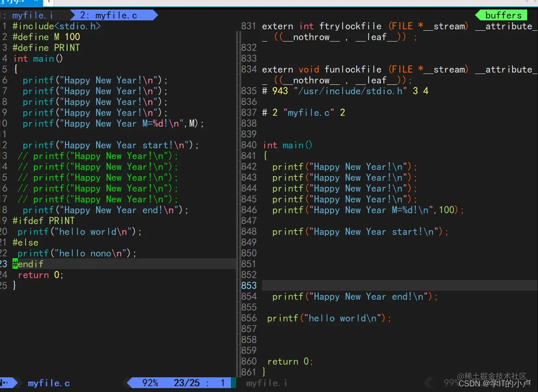Click "/usr/include/stdio.h" path on line 835

click(x=350, y=91)
